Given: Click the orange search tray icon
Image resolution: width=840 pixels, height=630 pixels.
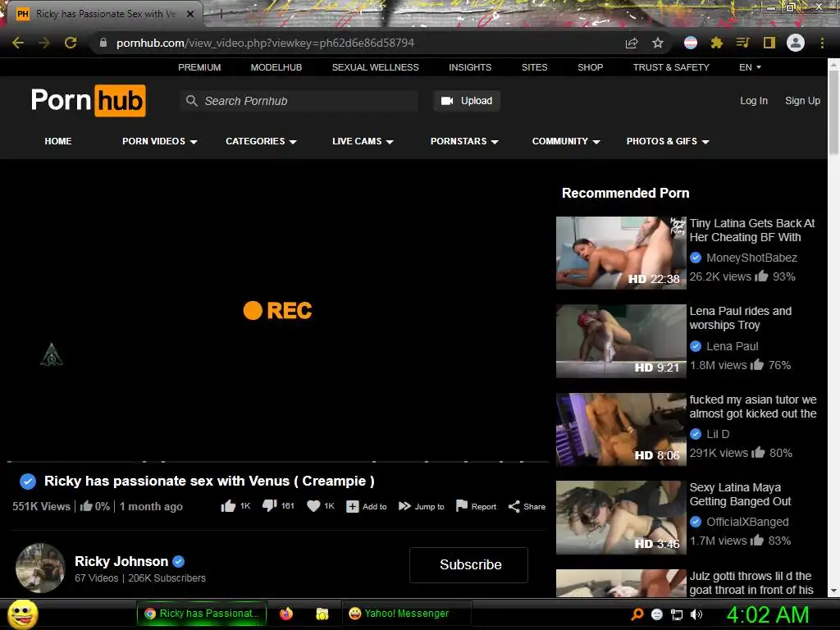Looking at the screenshot, I should pyautogui.click(x=637, y=614).
